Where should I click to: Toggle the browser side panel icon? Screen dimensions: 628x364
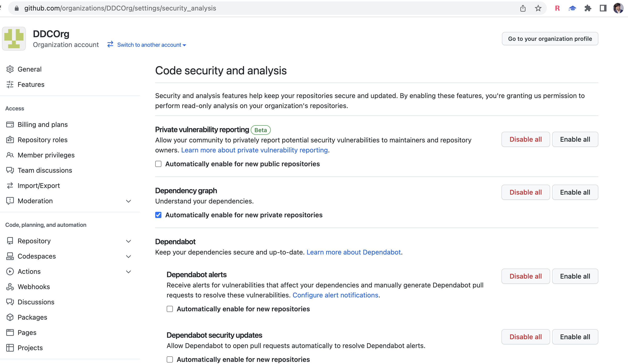[603, 8]
